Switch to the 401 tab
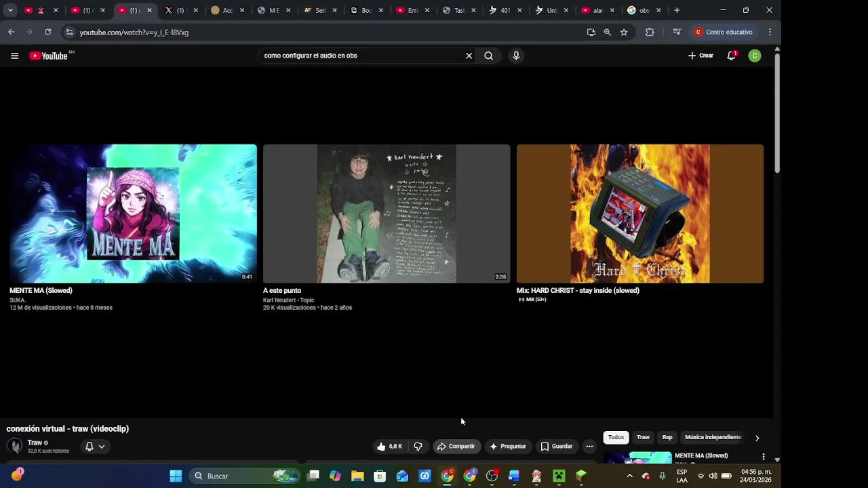Screen dimensions: 868x488 [x=505, y=10]
